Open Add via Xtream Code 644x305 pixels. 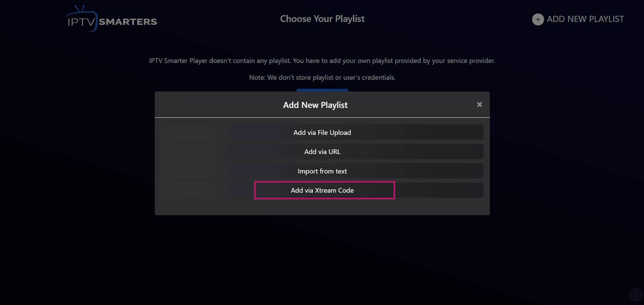point(322,190)
